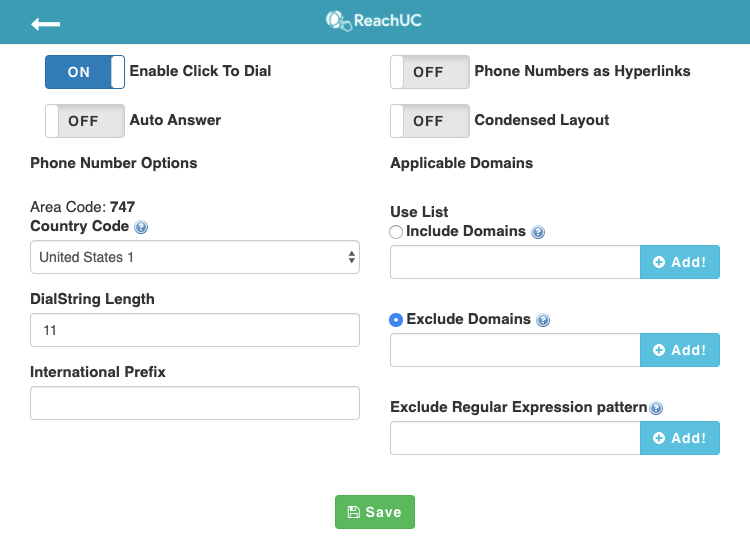Open the Exclude Regular Expression pattern help icon
This screenshot has height=539, width=750.
(x=656, y=408)
